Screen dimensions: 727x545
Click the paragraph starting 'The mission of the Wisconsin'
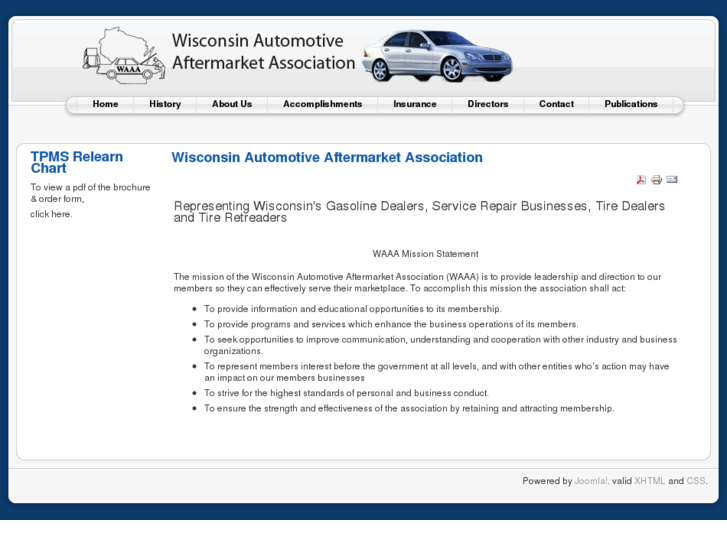pyautogui.click(x=417, y=282)
